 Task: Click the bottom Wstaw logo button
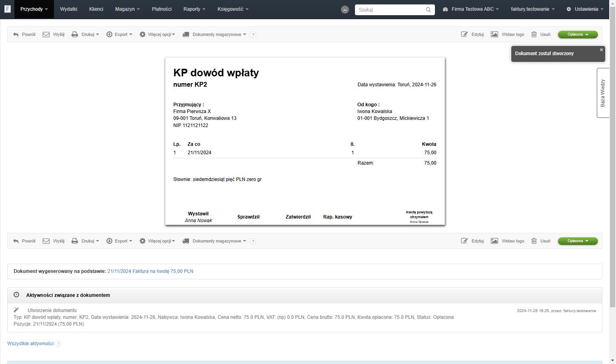click(508, 241)
